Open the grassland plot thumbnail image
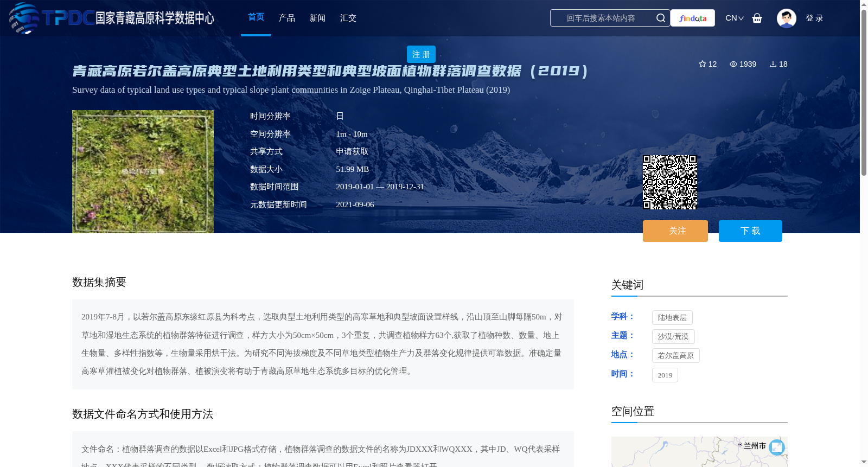 (x=143, y=172)
